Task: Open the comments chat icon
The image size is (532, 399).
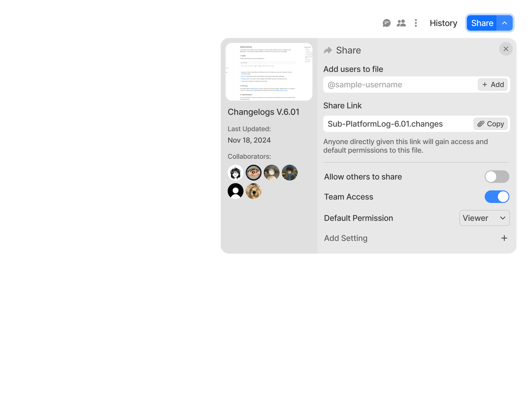Action: [387, 23]
